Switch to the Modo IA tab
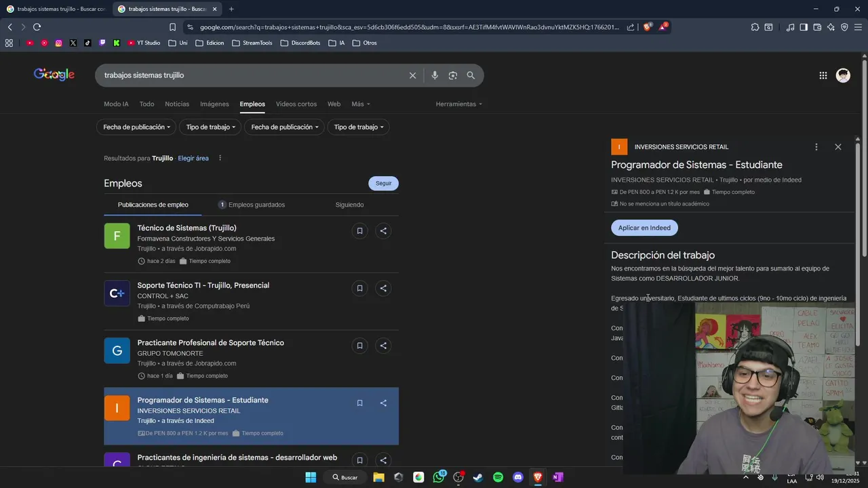This screenshot has width=868, height=488. coord(116,104)
